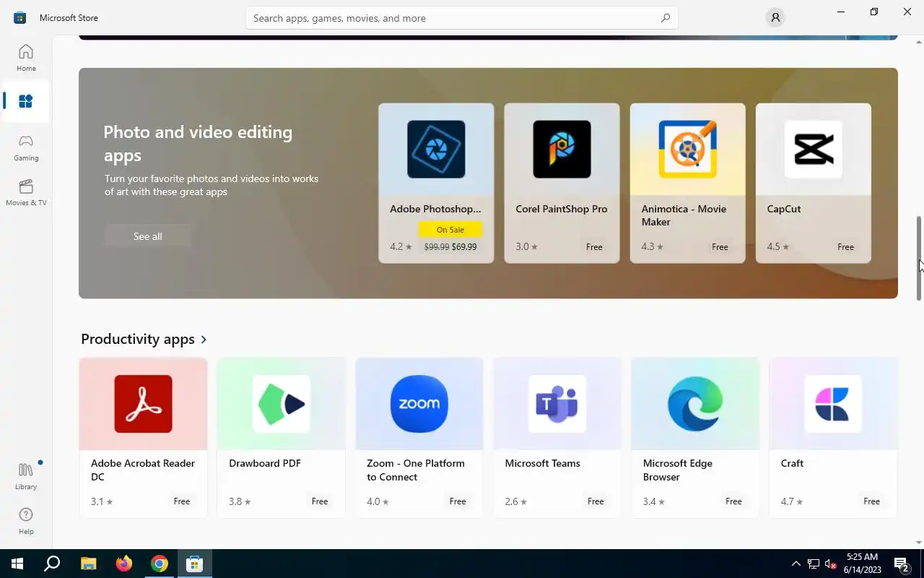Open Craft app icon
The width and height of the screenshot is (924, 578).
(x=833, y=403)
